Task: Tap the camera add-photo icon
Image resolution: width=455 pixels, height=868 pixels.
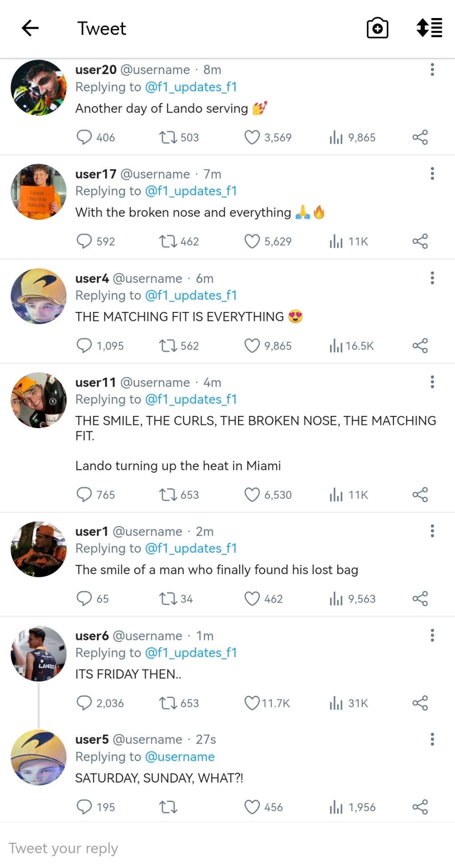Action: click(x=377, y=28)
